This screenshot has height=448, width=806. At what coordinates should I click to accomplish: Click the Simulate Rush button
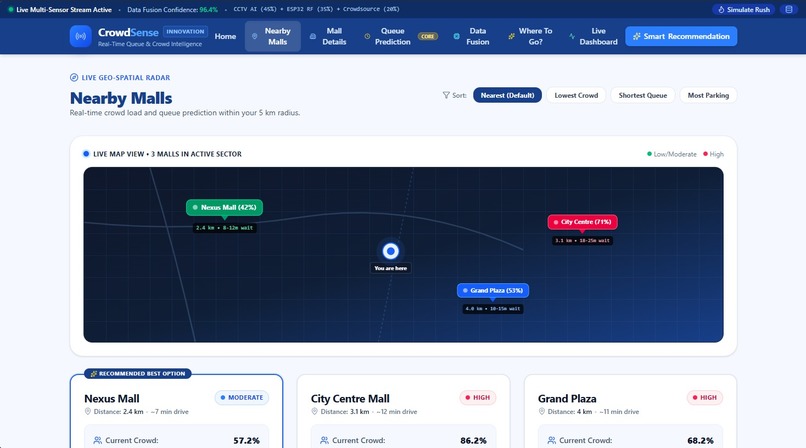pyautogui.click(x=743, y=9)
